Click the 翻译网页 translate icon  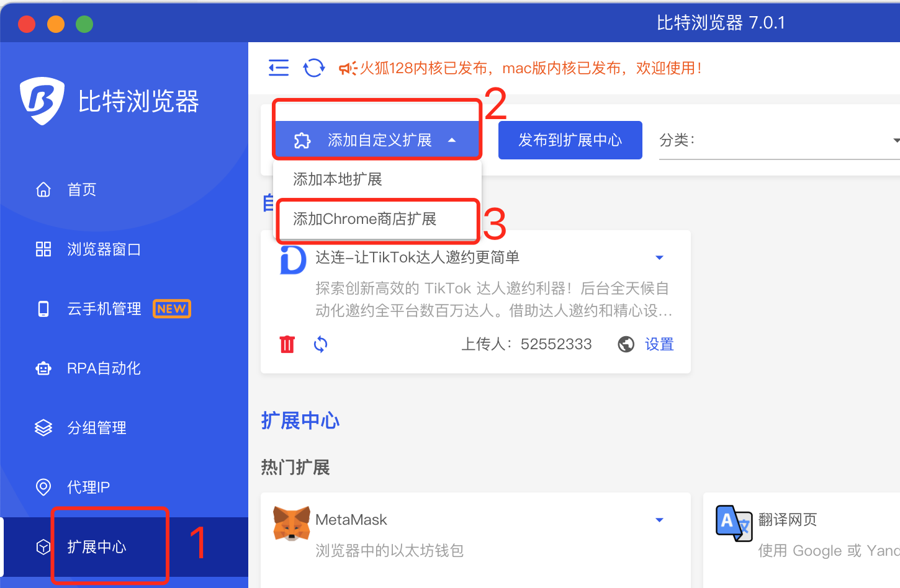734,523
